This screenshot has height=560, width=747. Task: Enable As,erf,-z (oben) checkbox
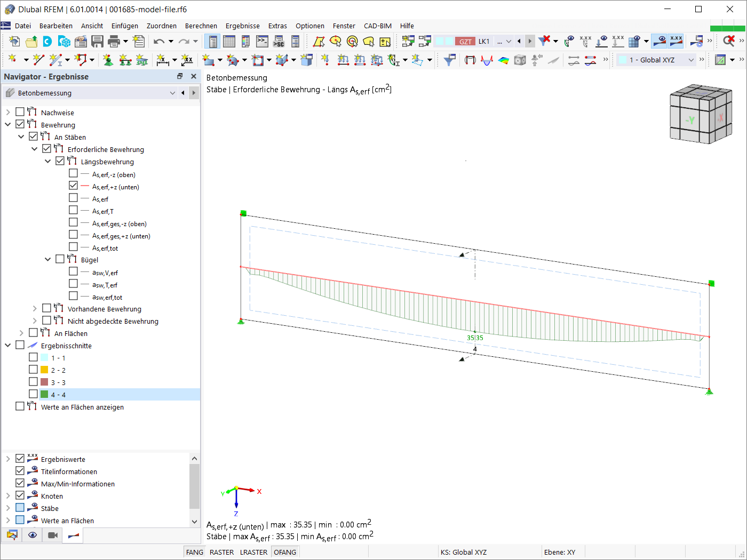pos(73,173)
